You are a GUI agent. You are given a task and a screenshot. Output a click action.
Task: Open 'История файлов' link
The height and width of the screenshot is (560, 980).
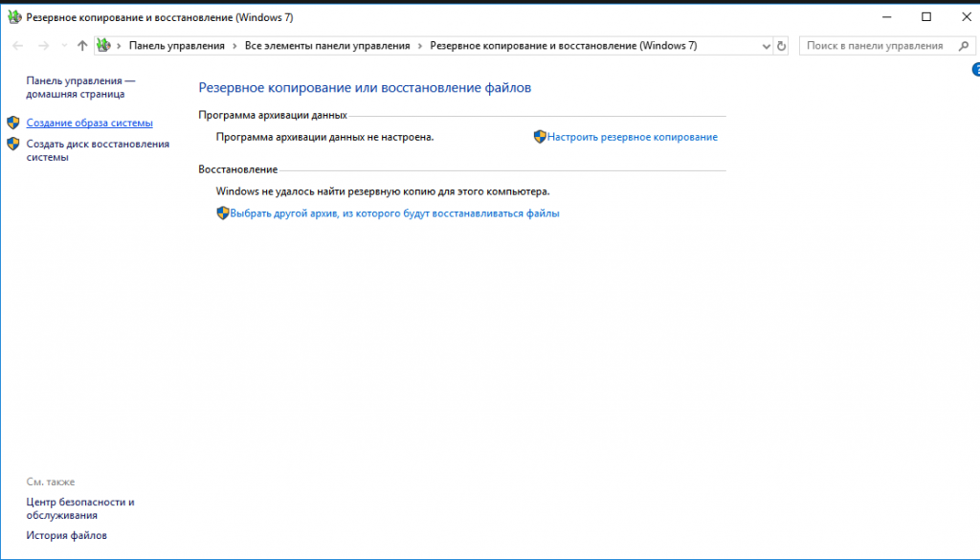point(66,535)
